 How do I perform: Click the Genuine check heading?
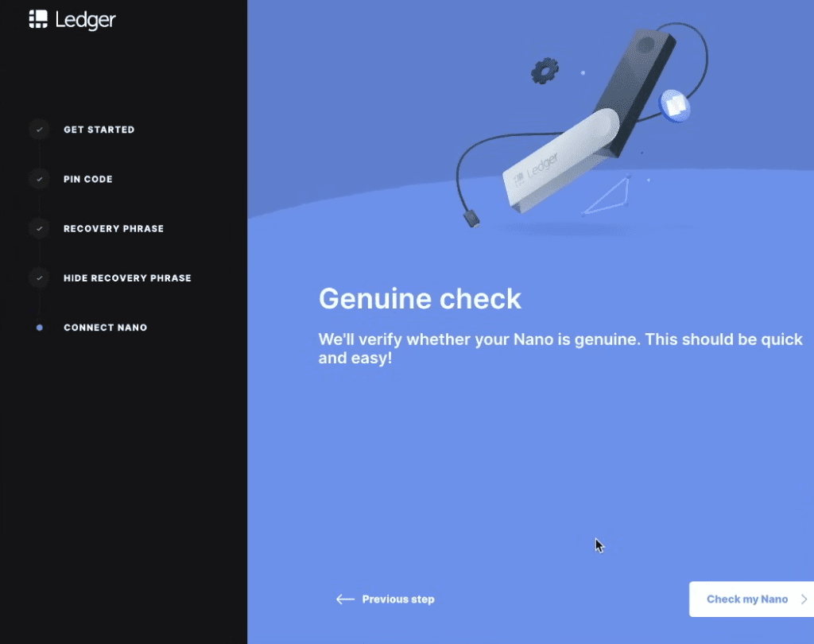click(x=420, y=299)
